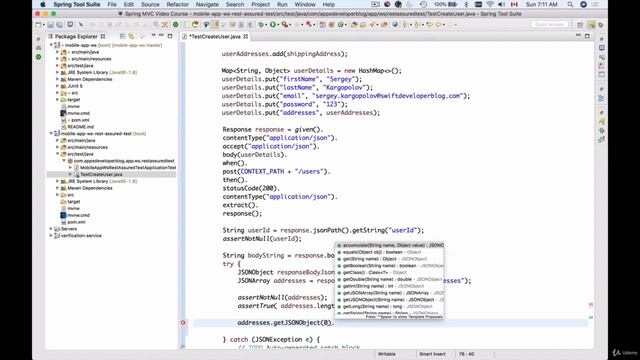Click the Save icon in toolbar

tap(51, 25)
